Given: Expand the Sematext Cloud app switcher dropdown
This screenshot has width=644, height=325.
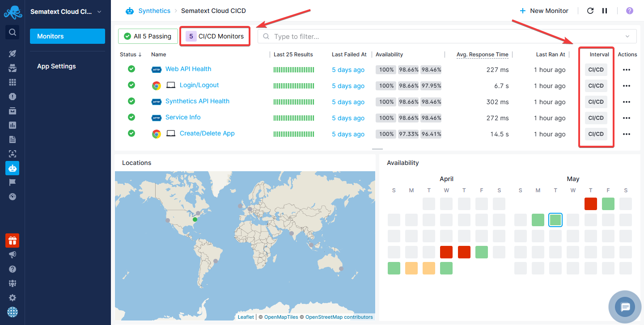Looking at the screenshot, I should pyautogui.click(x=99, y=12).
